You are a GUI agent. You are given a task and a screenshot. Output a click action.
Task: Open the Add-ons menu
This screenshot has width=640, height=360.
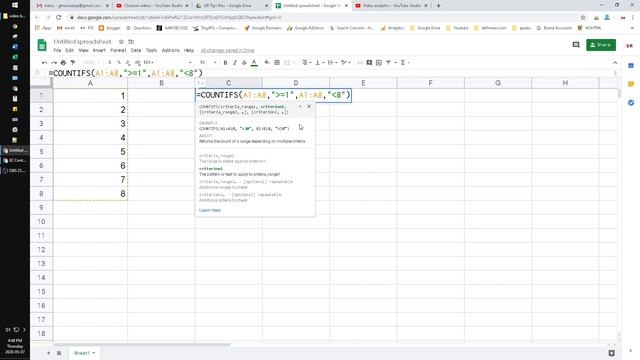[171, 50]
